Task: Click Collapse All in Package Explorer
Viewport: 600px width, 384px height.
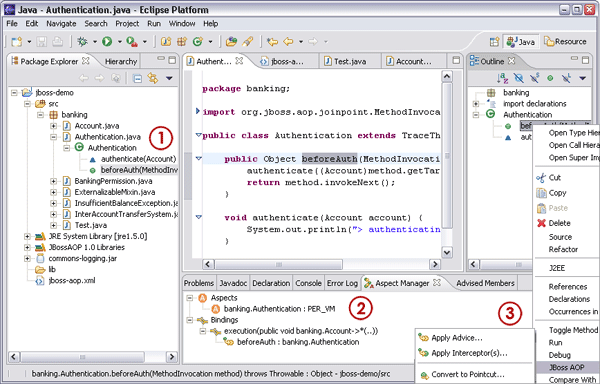Action: click(137, 78)
